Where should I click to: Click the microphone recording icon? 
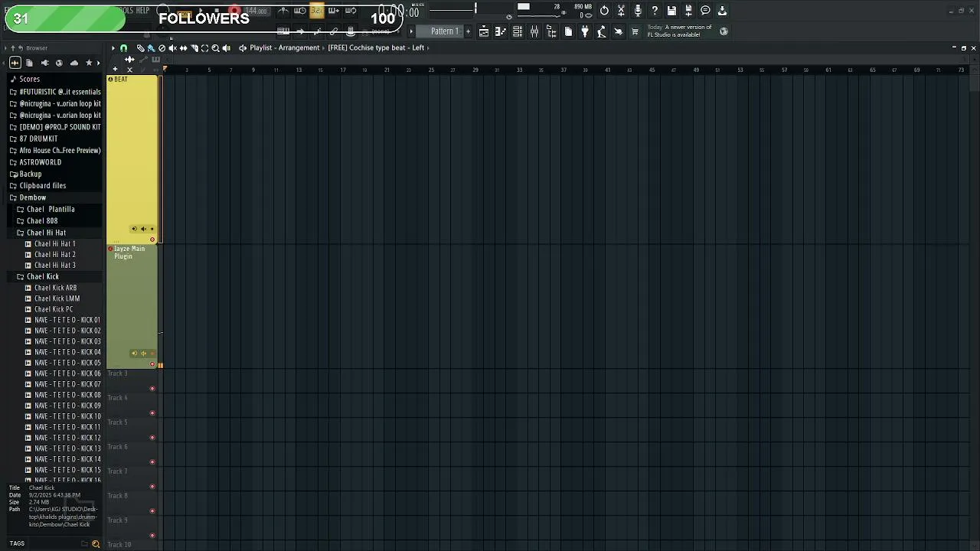pyautogui.click(x=638, y=11)
